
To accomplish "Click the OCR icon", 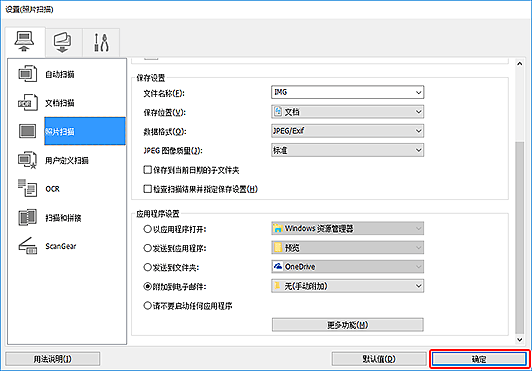I will click(x=27, y=188).
